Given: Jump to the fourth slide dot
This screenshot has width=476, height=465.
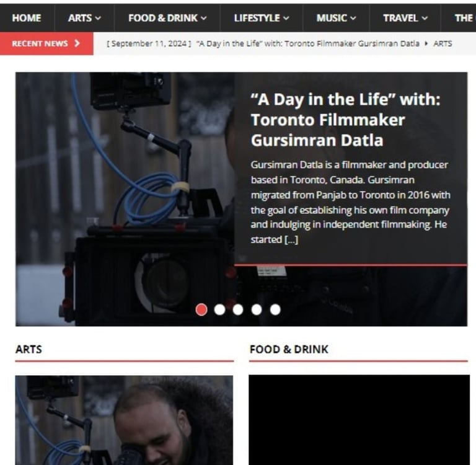Looking at the screenshot, I should click(257, 309).
